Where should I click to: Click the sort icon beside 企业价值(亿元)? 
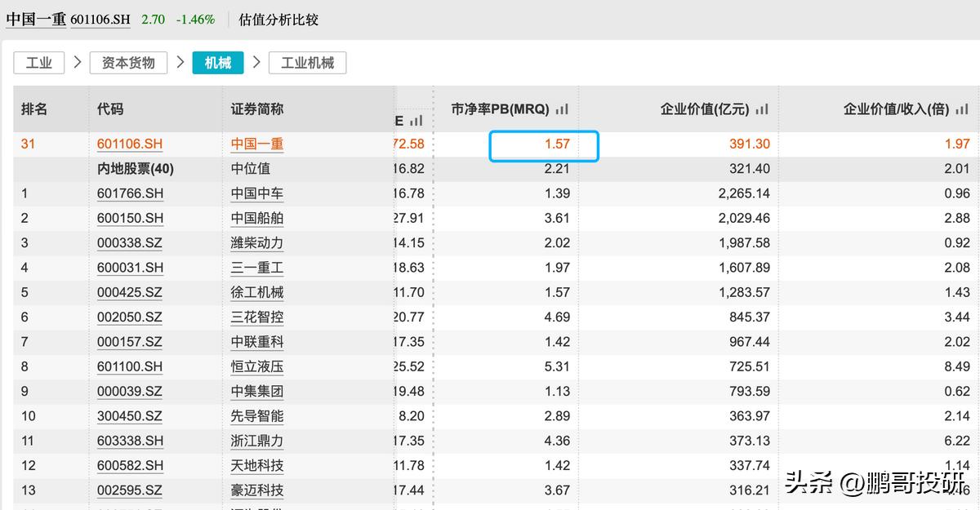coord(762,108)
